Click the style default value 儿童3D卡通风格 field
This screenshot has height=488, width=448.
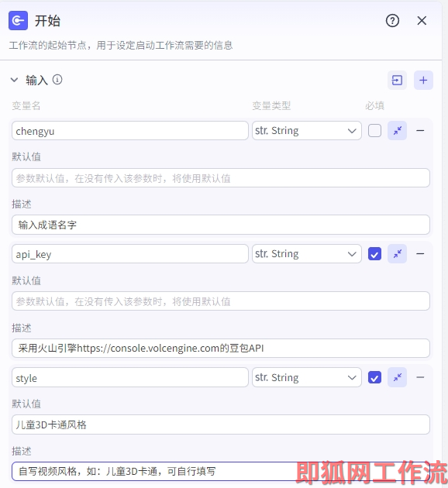pyautogui.click(x=221, y=424)
